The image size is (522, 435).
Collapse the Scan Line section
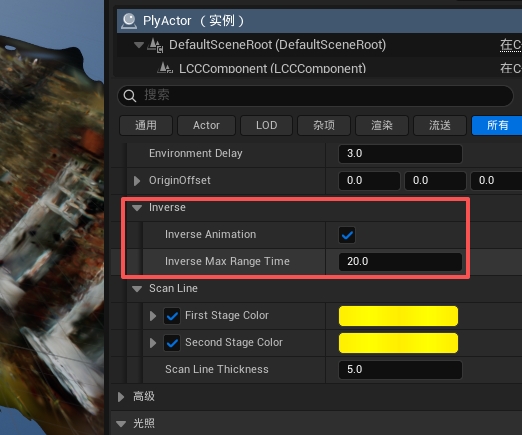pos(137,289)
